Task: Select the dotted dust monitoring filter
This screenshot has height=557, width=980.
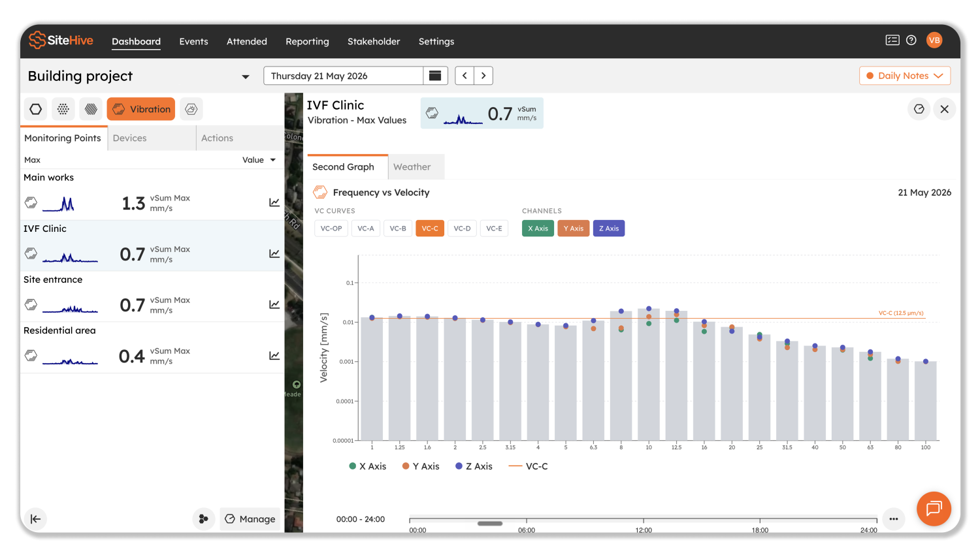Action: (x=63, y=109)
